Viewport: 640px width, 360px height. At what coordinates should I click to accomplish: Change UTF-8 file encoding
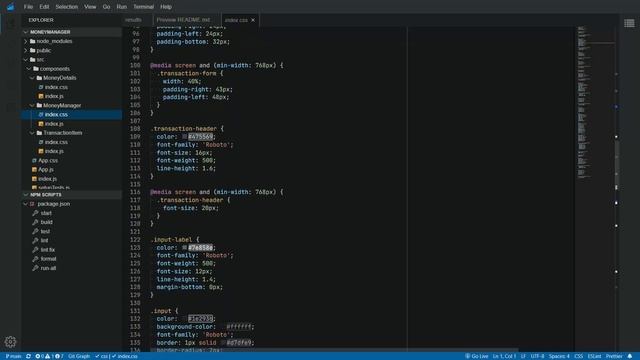click(537, 356)
